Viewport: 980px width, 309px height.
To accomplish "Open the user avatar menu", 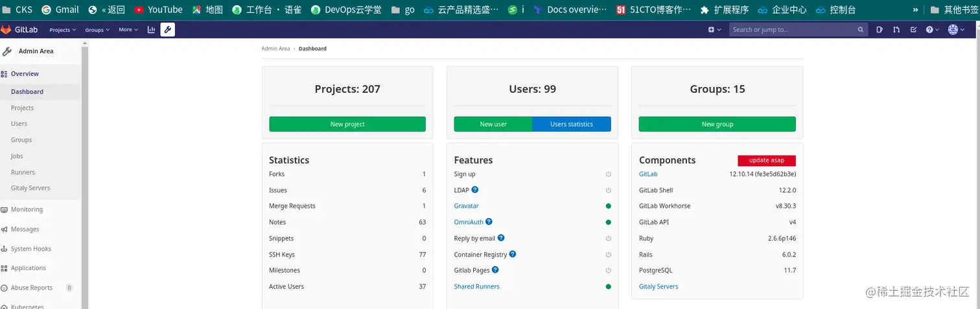I will coord(956,30).
